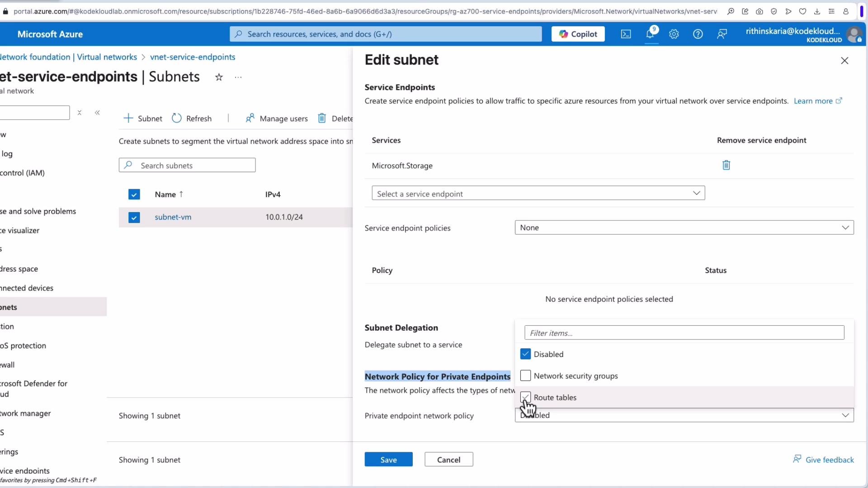Open Diagnose and solve problems item

(38, 211)
